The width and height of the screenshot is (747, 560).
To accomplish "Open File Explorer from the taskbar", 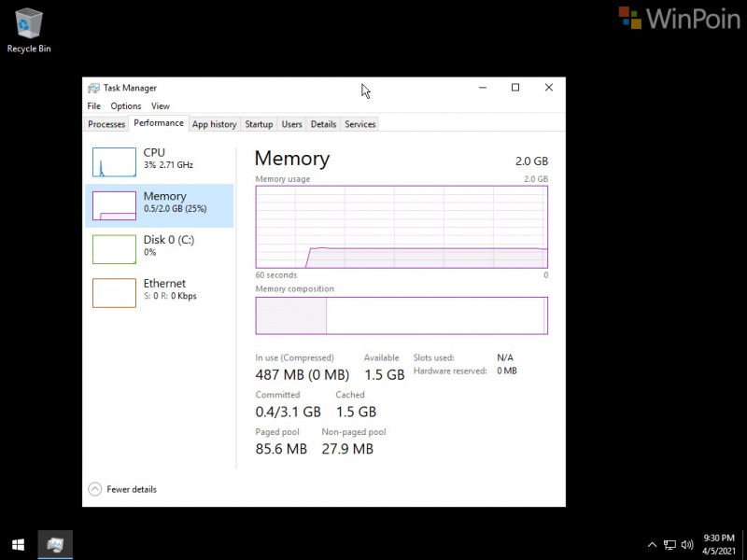I will click(x=54, y=544).
